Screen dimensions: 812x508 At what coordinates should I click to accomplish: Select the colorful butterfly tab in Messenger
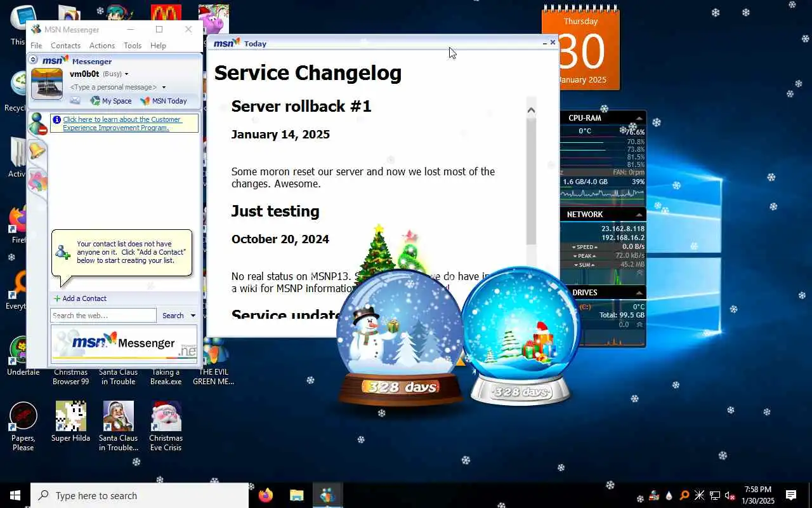tap(37, 182)
